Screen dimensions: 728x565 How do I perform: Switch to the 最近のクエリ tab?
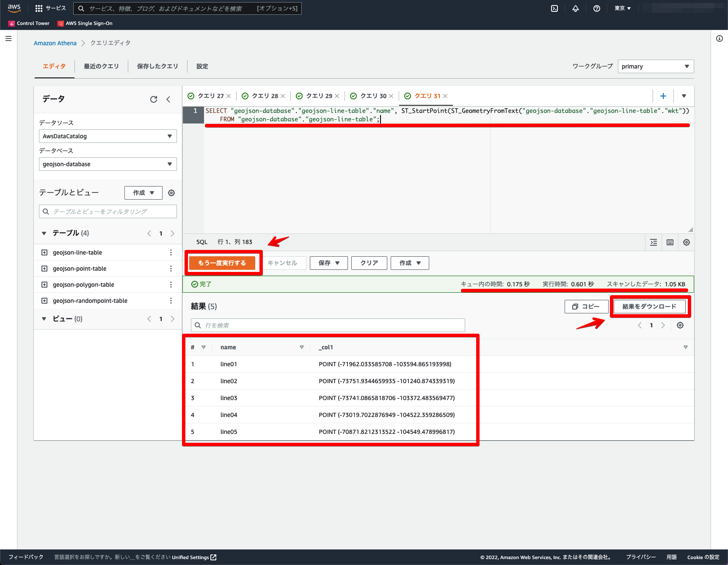coord(101,66)
